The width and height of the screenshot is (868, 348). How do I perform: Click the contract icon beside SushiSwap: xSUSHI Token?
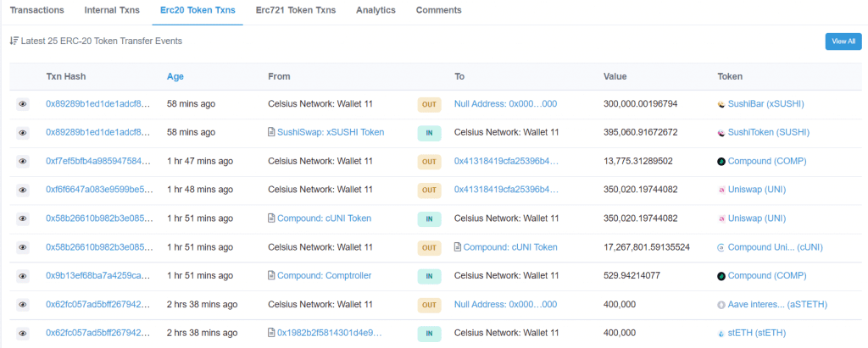271,132
